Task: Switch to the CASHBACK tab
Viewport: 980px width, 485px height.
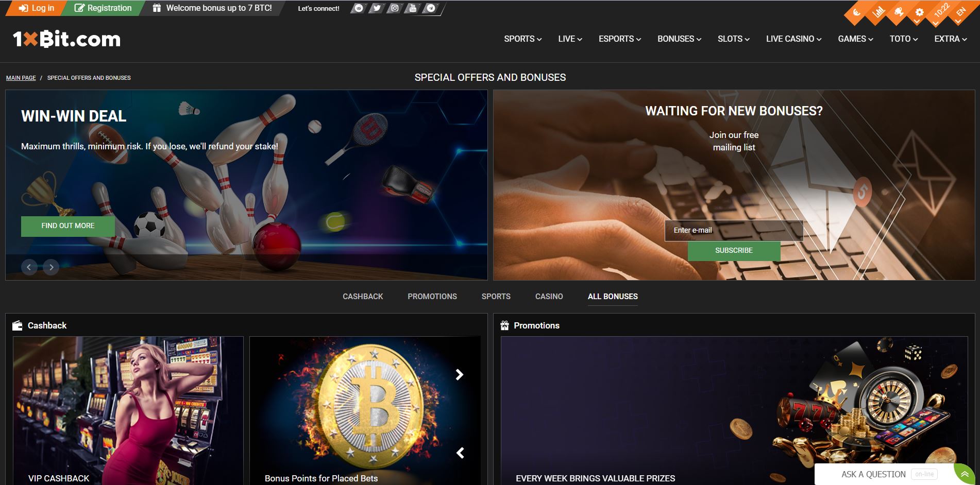Action: [363, 297]
